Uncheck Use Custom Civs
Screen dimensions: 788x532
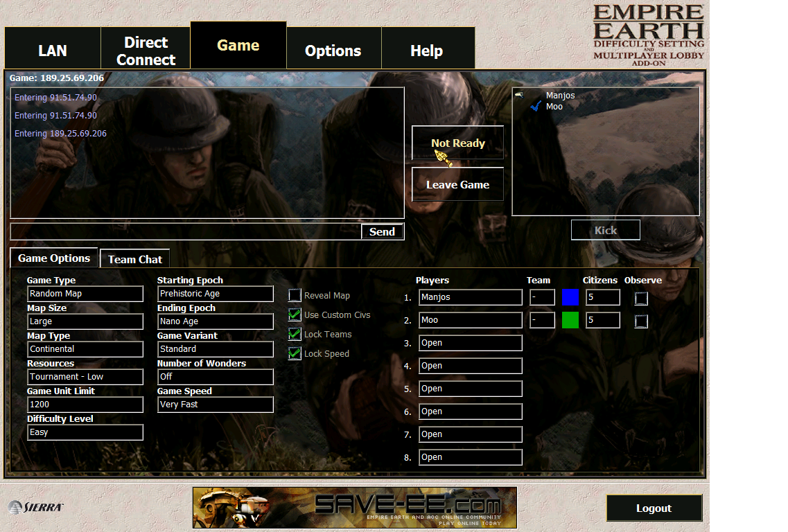(295, 315)
